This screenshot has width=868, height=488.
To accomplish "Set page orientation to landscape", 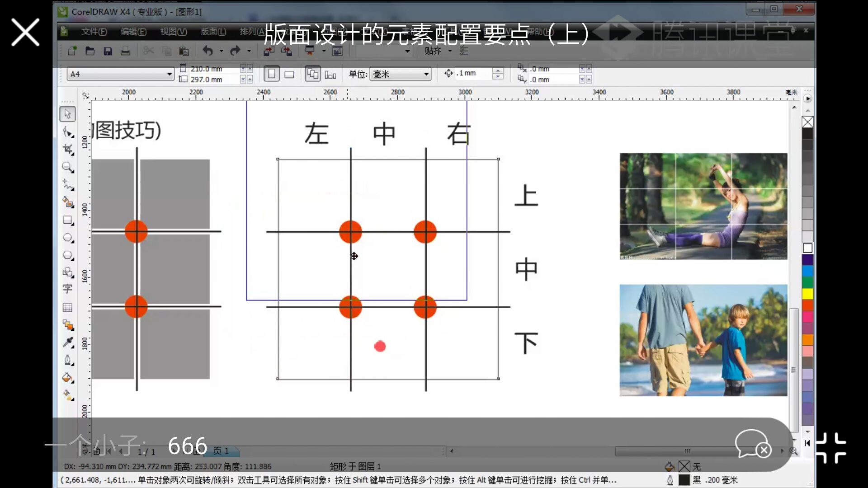I will 289,74.
